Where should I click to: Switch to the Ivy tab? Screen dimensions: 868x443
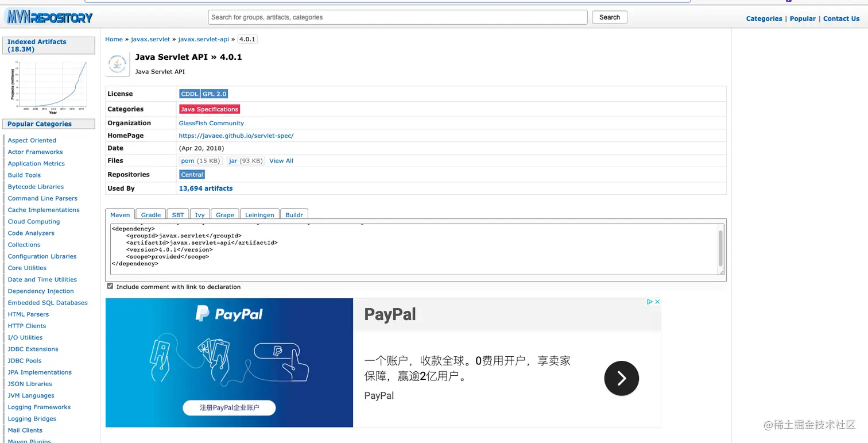point(200,214)
